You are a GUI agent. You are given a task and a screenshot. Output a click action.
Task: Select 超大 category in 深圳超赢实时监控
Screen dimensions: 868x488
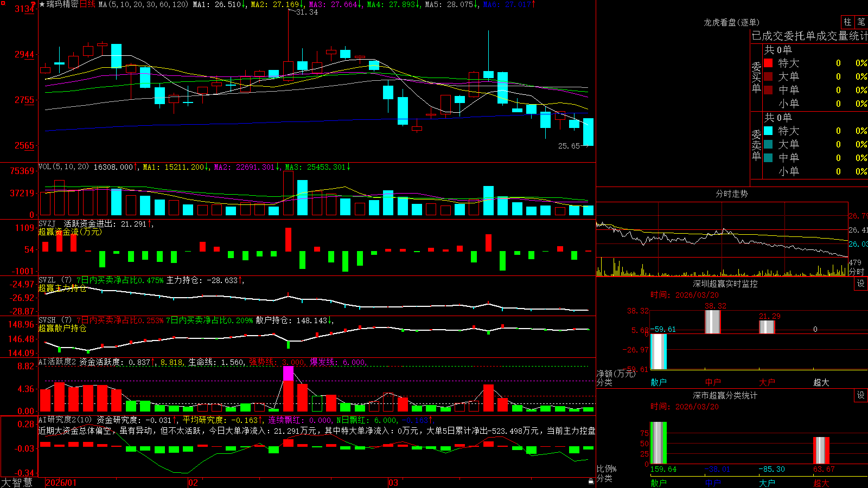[821, 382]
